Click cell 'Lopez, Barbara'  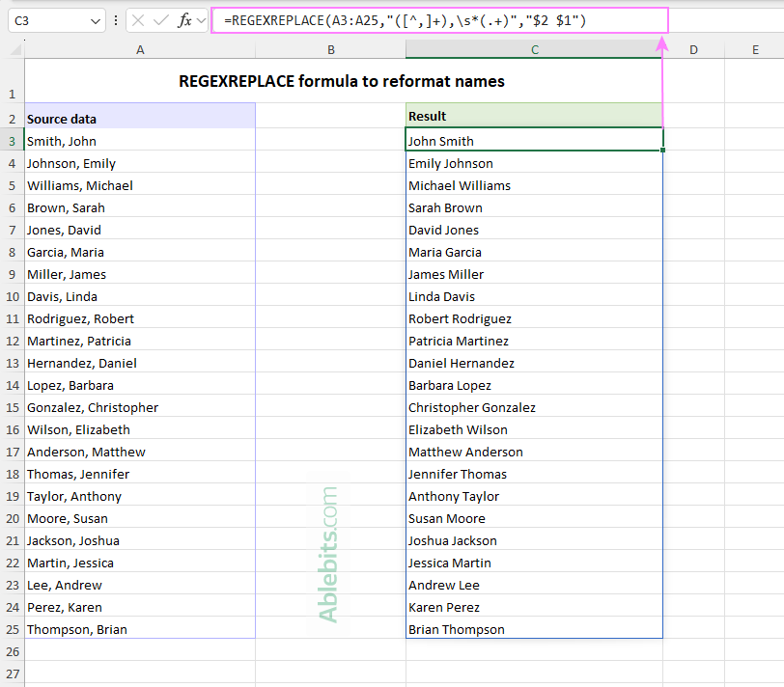pos(140,384)
